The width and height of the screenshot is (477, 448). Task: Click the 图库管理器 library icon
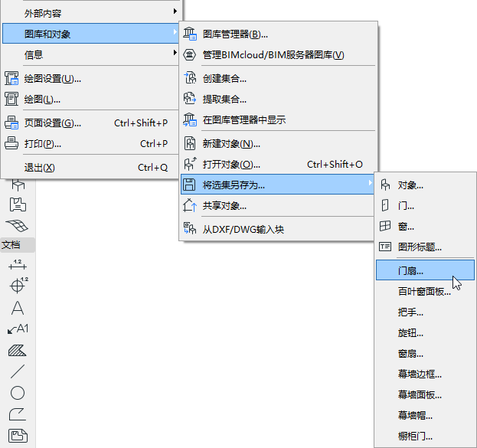190,34
